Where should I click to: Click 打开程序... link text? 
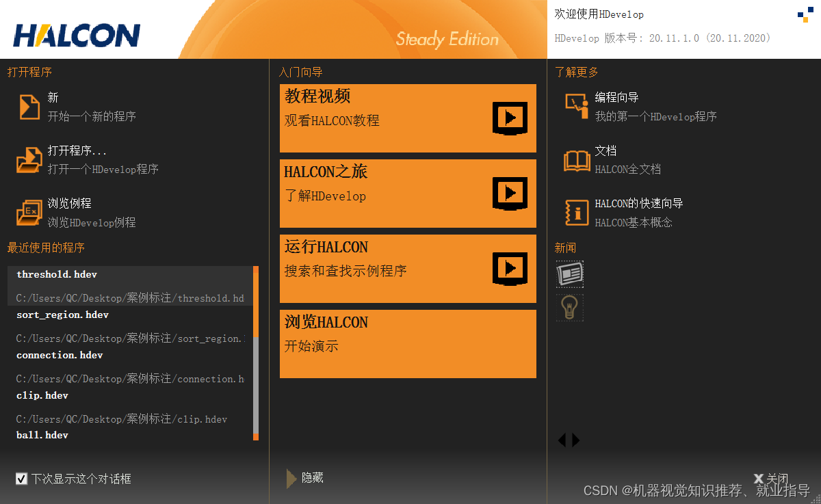pos(77,151)
